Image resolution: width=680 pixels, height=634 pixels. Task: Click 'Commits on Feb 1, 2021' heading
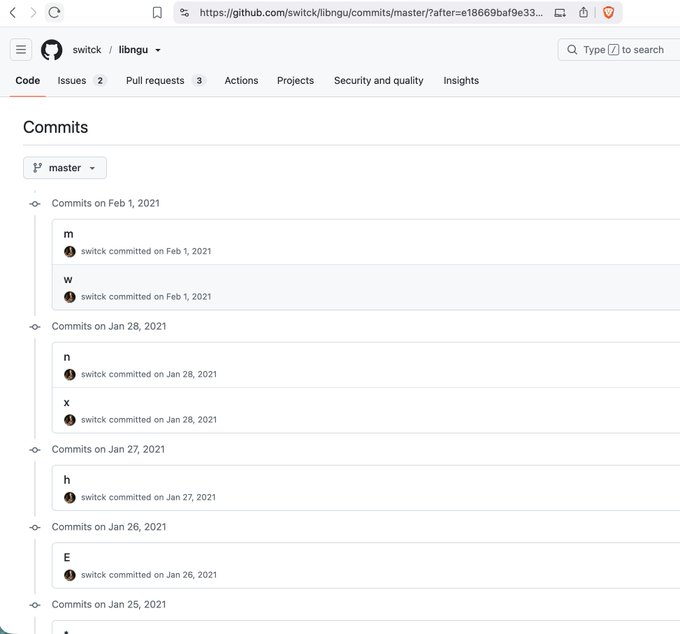click(105, 203)
